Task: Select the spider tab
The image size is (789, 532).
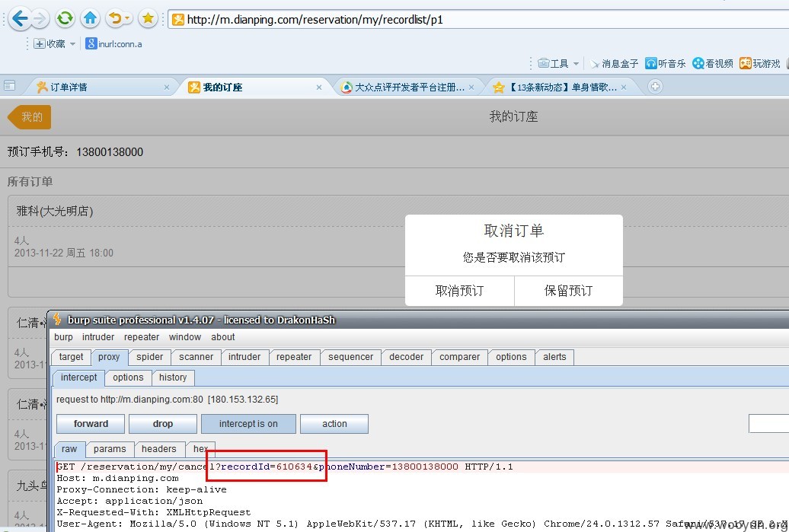Action: [x=150, y=357]
